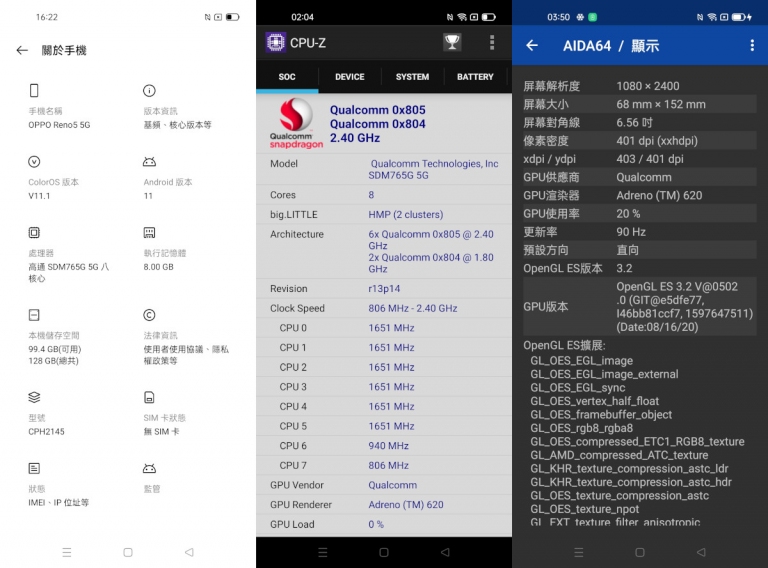This screenshot has height=568, width=768.
Task: Go back from the About Phone screen
Action: pos(22,50)
